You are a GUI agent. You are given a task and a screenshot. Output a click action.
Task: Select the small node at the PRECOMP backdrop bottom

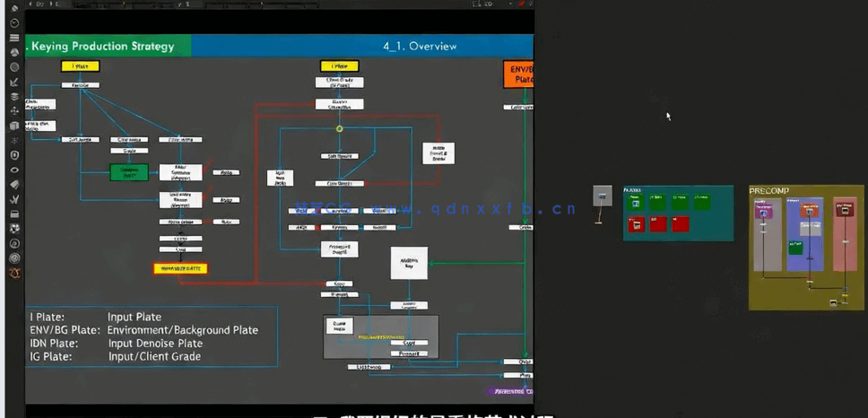tap(833, 301)
